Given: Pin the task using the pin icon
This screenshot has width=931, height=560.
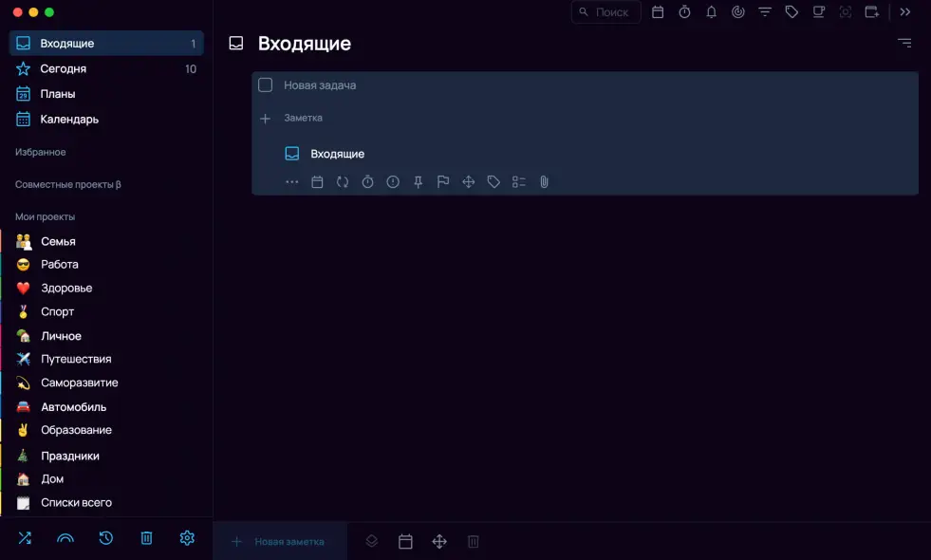Looking at the screenshot, I should (418, 181).
